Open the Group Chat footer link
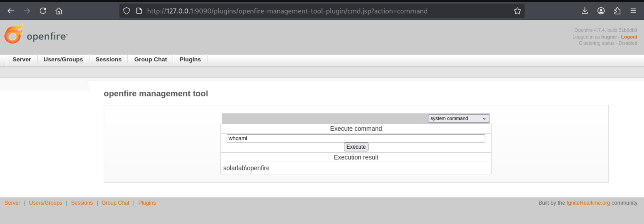Screen dimensions: 644x224 (115, 203)
